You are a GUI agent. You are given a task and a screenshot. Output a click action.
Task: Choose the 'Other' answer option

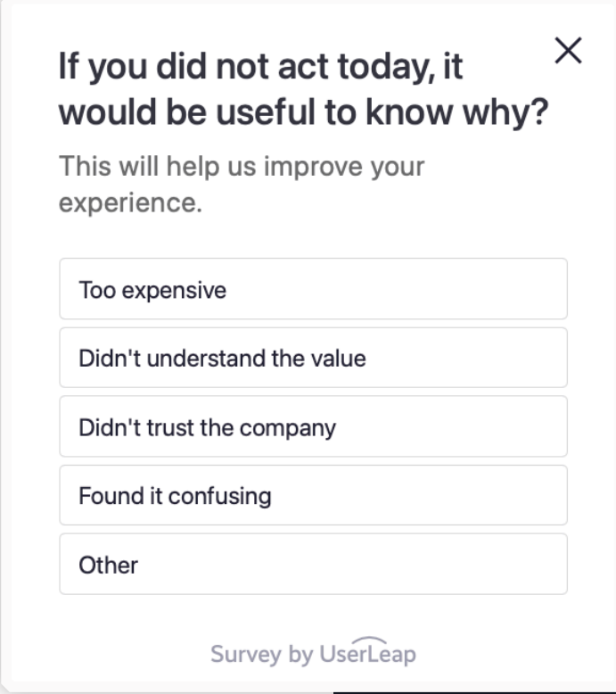pyautogui.click(x=313, y=565)
